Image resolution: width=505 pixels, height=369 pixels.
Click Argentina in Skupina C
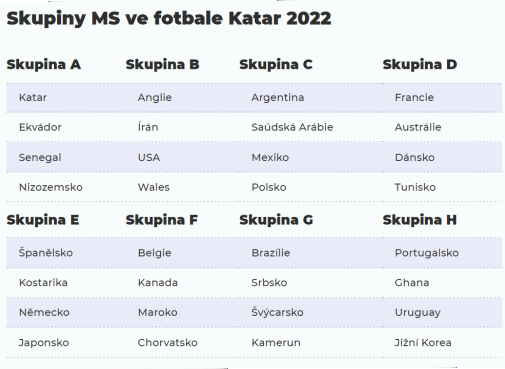point(278,97)
